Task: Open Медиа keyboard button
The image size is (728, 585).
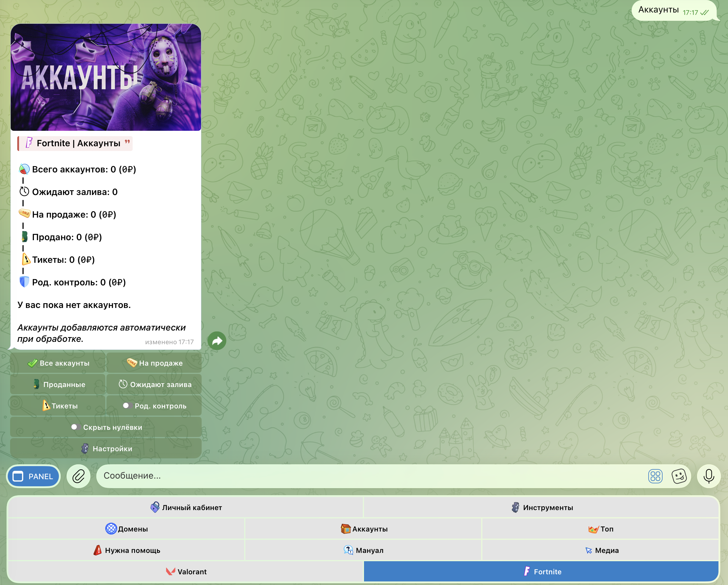Action: pos(600,550)
